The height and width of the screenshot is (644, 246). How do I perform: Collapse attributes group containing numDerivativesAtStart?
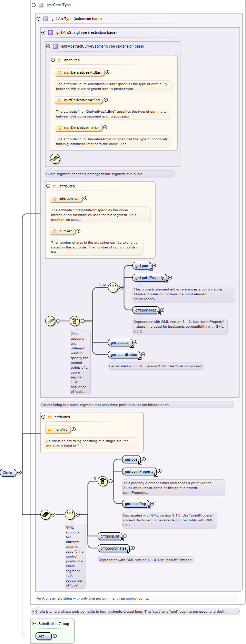click(53, 60)
